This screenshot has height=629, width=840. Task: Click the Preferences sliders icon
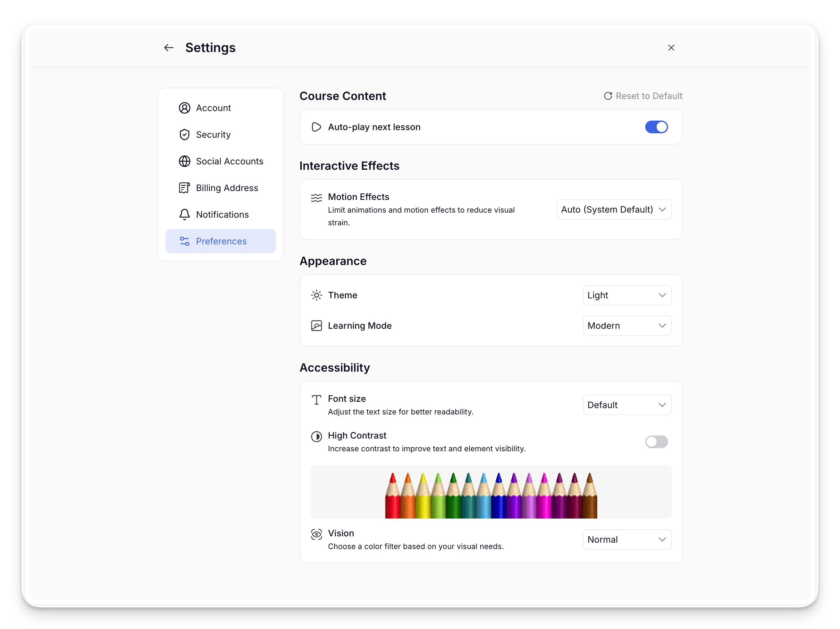tap(185, 241)
